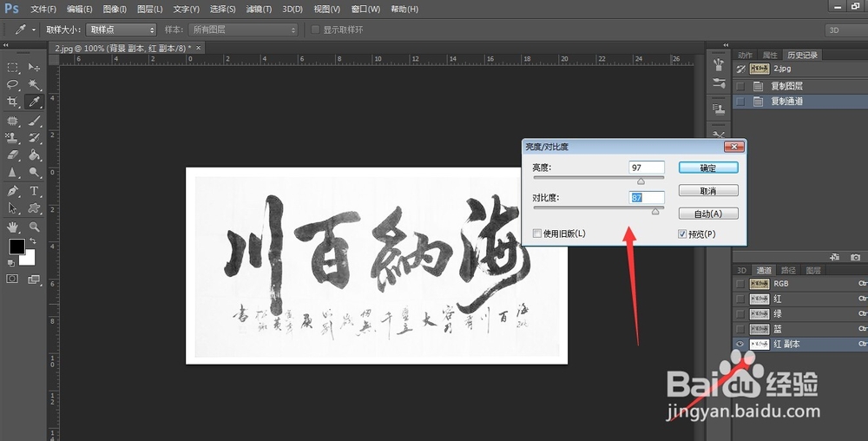The image size is (868, 441).
Task: Click the brightness slider handle
Action: click(x=641, y=181)
